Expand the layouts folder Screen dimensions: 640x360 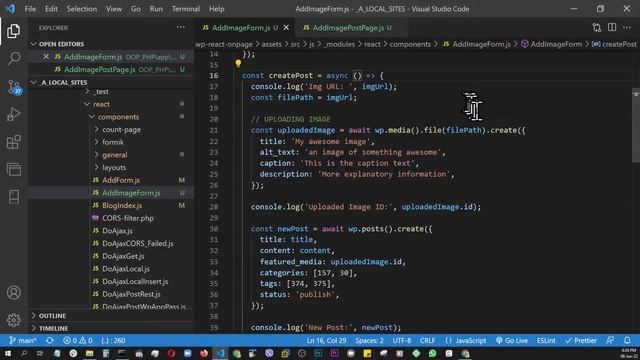pos(114,167)
